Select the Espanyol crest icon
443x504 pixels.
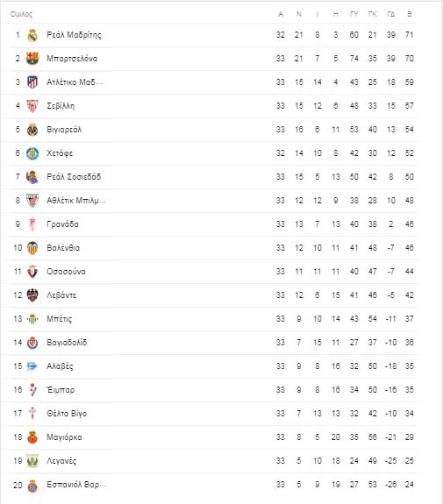32,485
